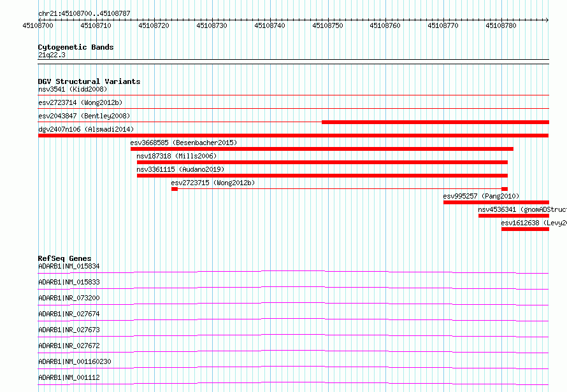The image size is (567, 392).
Task: Select variant nsv3361115 (Audano2019) label
Action: pyautogui.click(x=180, y=169)
